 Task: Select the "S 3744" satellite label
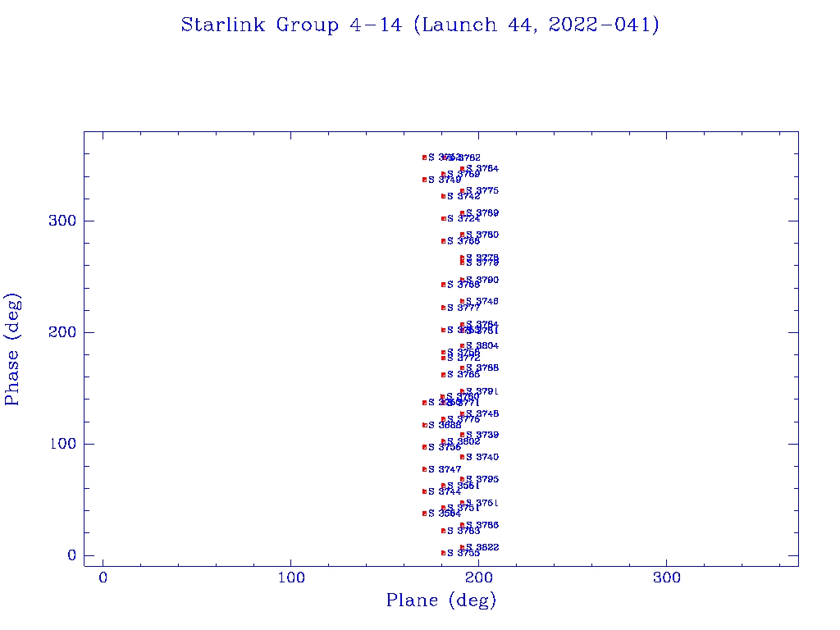click(445, 492)
